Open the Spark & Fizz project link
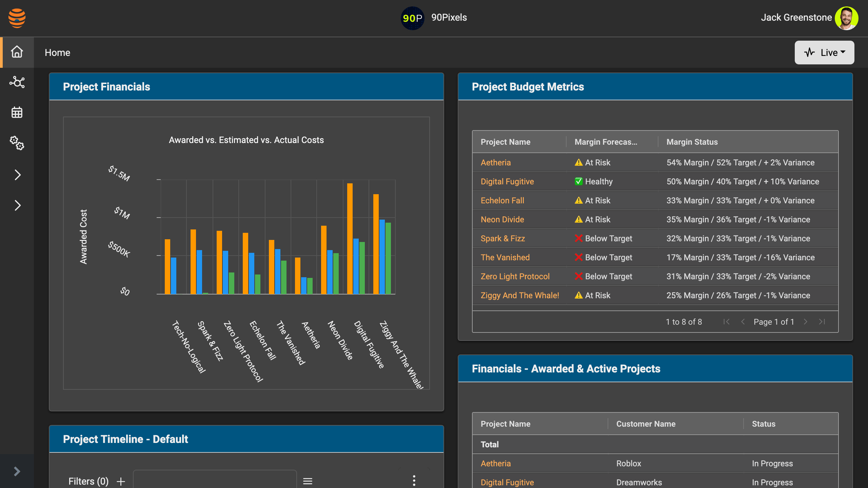This screenshot has width=868, height=488. pos(502,238)
